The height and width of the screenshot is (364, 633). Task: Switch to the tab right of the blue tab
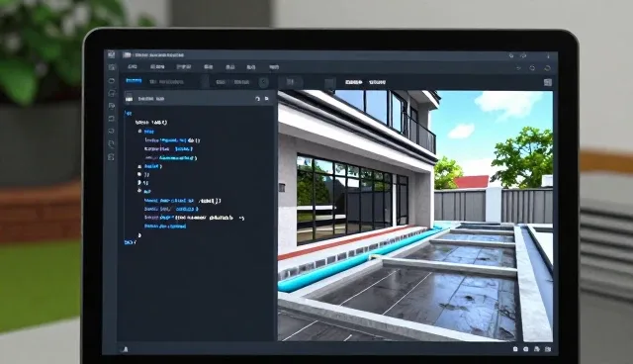[x=166, y=82]
